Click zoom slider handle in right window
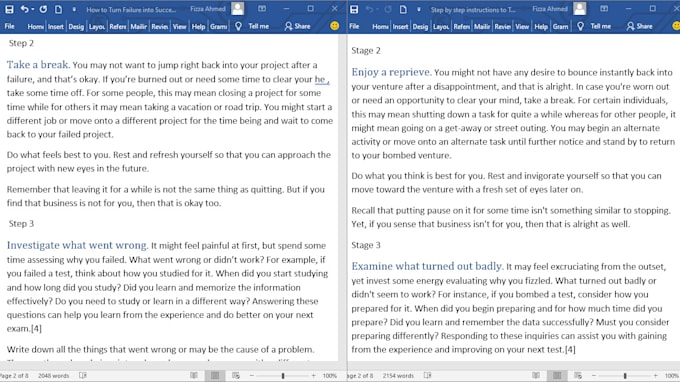 point(625,376)
